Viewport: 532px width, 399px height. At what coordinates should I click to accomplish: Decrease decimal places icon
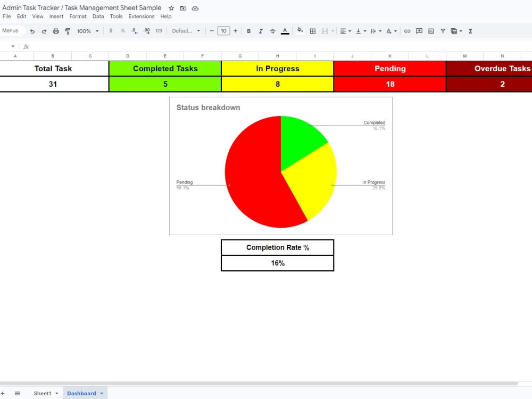pos(135,31)
